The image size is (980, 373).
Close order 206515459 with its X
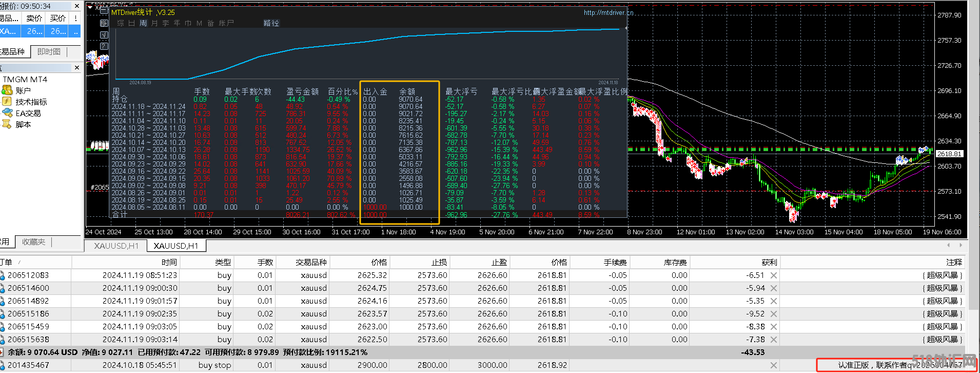(774, 327)
